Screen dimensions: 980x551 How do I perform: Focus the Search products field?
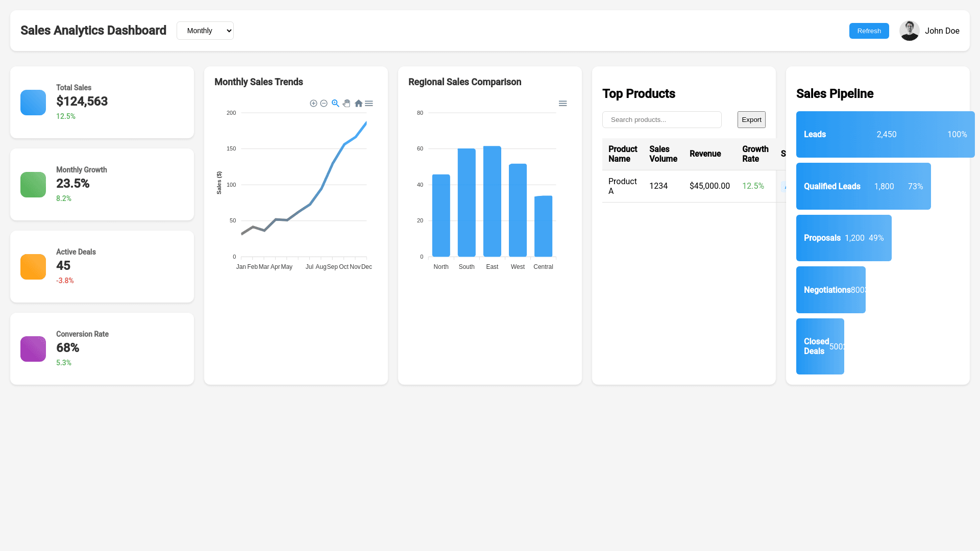[x=661, y=120]
